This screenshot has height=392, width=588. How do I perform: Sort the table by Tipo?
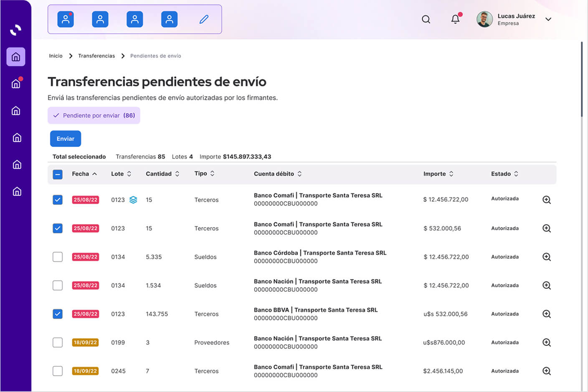204,173
